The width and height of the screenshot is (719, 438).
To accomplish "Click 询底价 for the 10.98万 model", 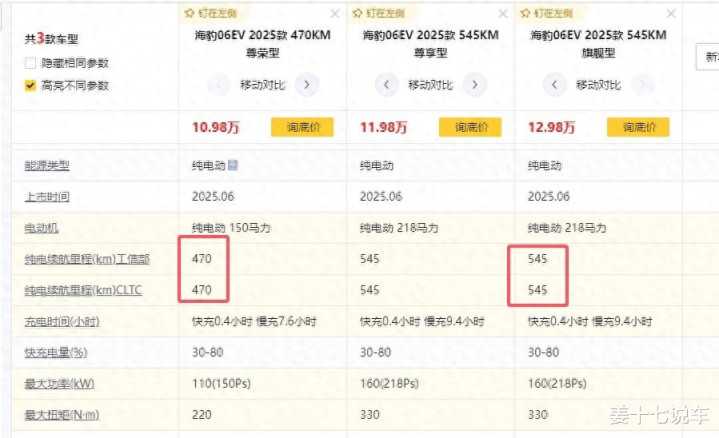I will click(302, 127).
